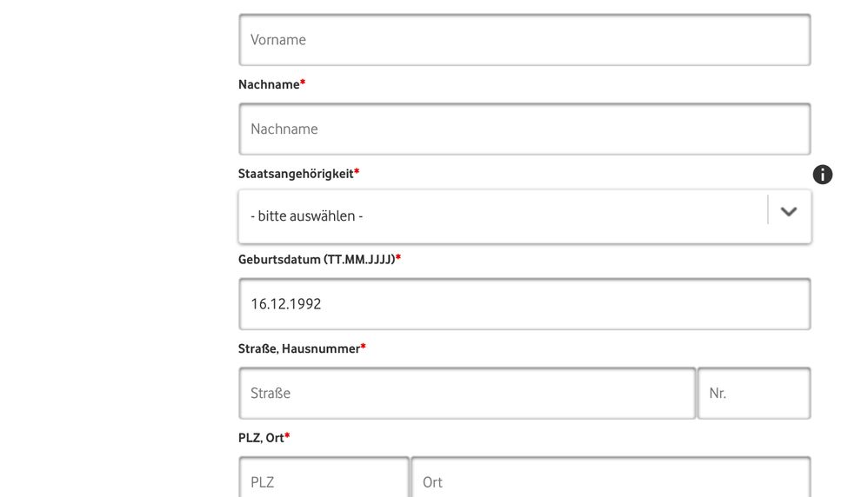The height and width of the screenshot is (497, 868).
Task: Focus the Nr. house number field
Action: click(753, 394)
